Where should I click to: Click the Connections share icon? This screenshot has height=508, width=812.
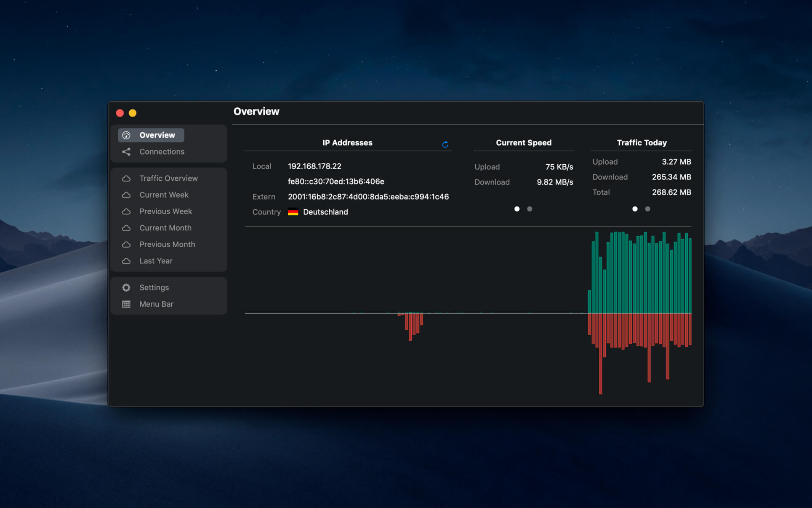[126, 152]
